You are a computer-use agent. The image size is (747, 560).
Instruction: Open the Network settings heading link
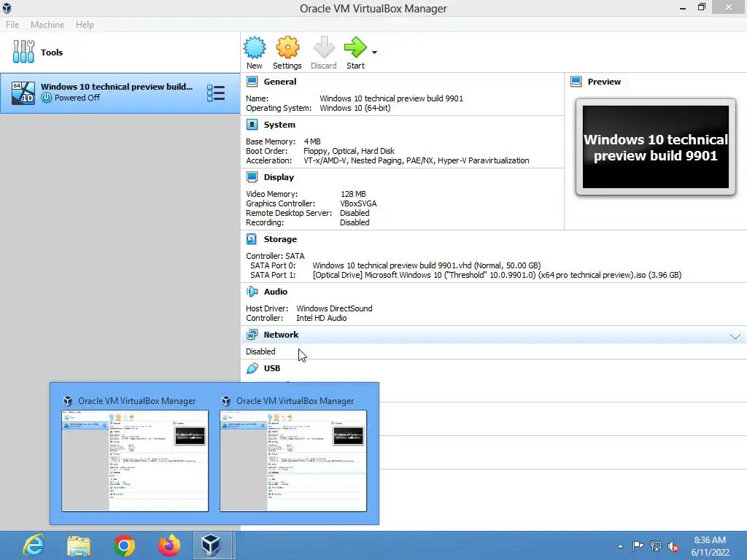coord(281,335)
